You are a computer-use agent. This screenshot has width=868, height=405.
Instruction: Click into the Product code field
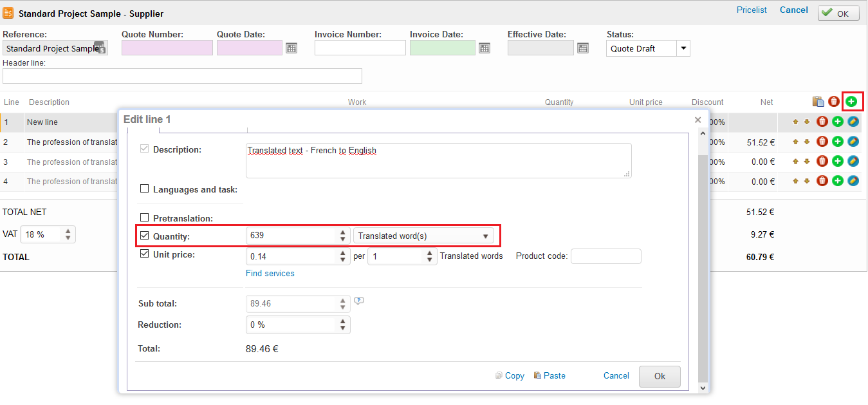pyautogui.click(x=605, y=256)
